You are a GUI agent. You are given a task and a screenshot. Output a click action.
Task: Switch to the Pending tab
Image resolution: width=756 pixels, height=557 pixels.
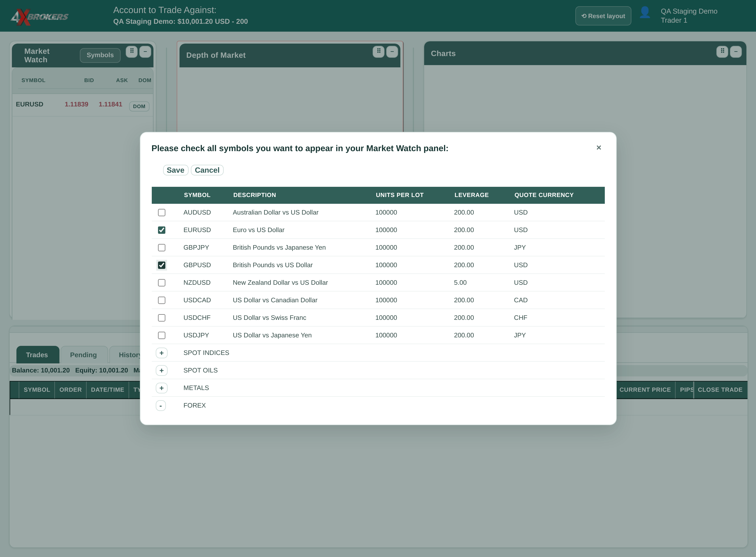[84, 355]
